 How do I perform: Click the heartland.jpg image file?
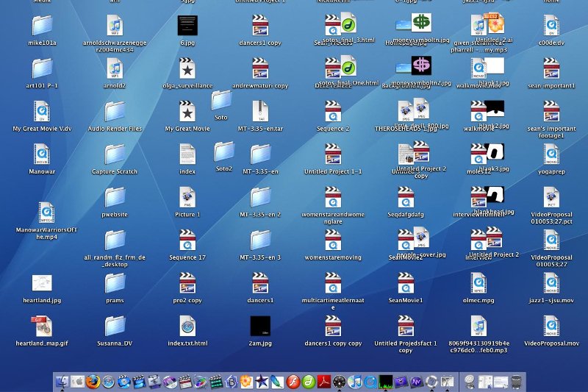42,283
